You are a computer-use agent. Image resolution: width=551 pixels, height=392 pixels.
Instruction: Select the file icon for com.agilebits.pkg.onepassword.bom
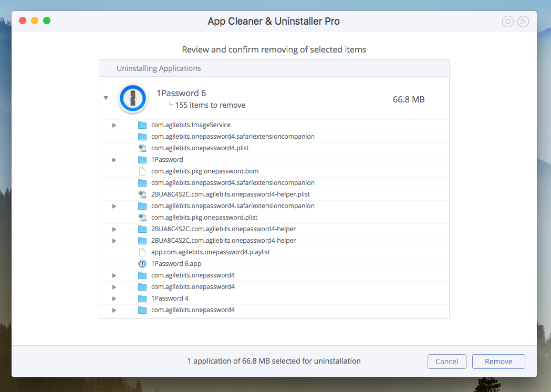point(142,171)
